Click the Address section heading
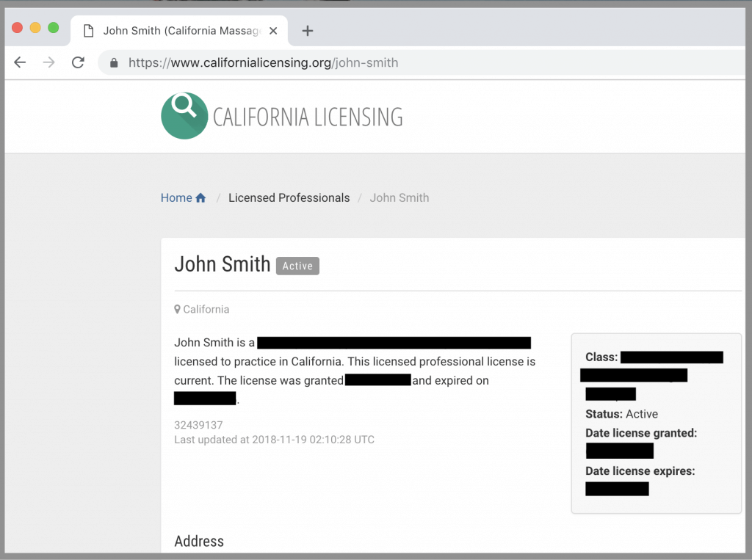 click(x=199, y=542)
